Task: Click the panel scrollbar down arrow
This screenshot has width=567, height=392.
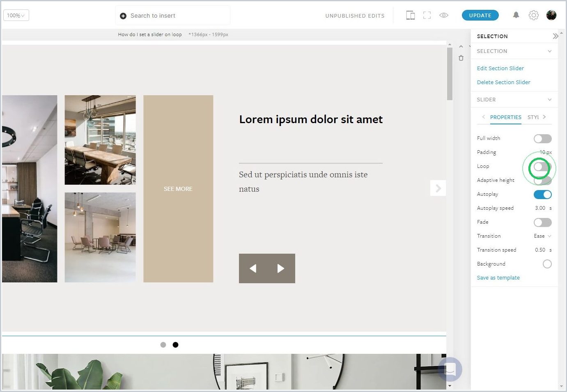Action: pyautogui.click(x=561, y=386)
